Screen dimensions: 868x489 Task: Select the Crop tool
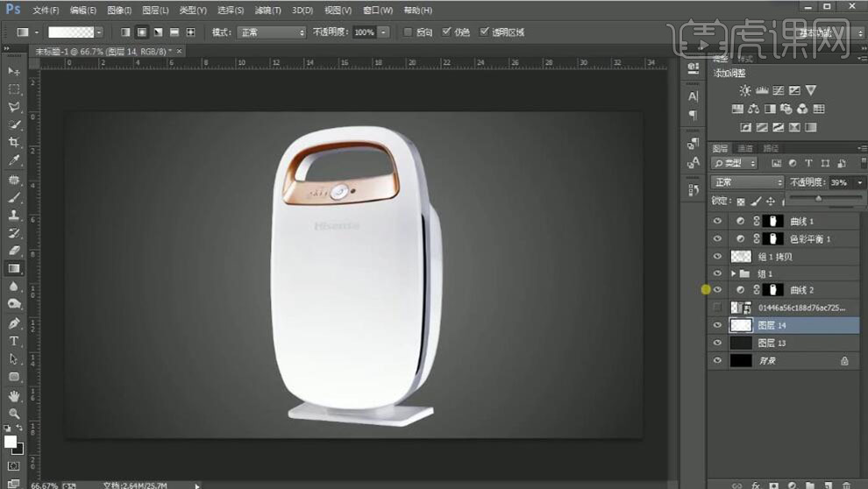coord(14,142)
